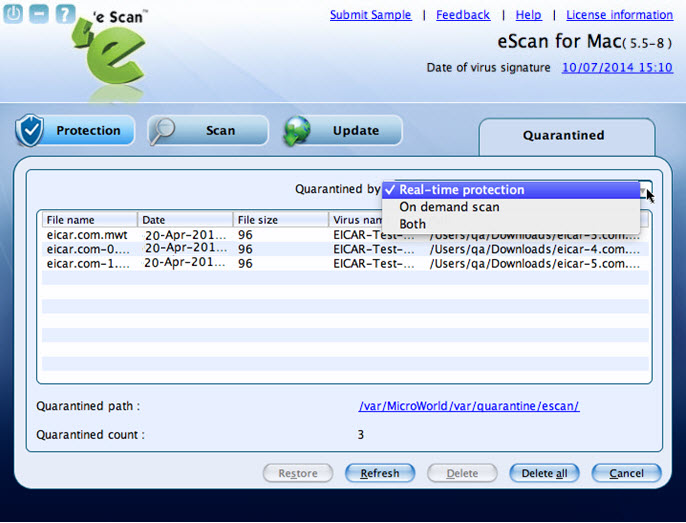
Task: Open the Submit Sample link
Action: click(x=371, y=15)
